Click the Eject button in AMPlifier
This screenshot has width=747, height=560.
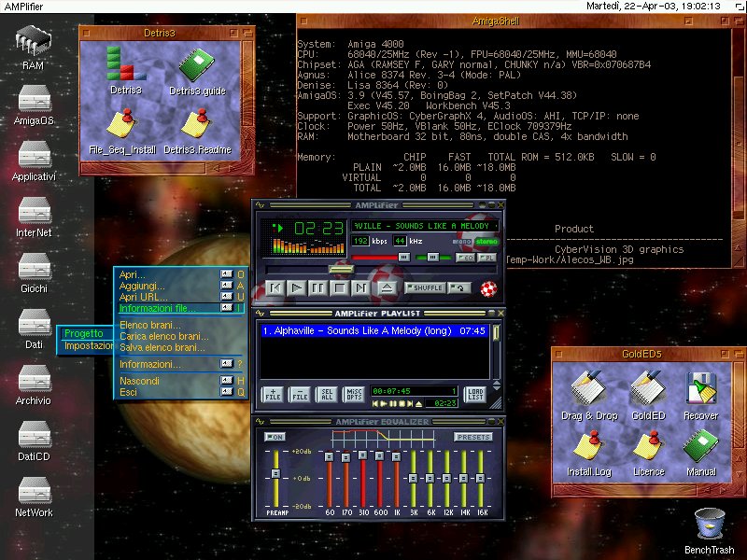point(387,288)
